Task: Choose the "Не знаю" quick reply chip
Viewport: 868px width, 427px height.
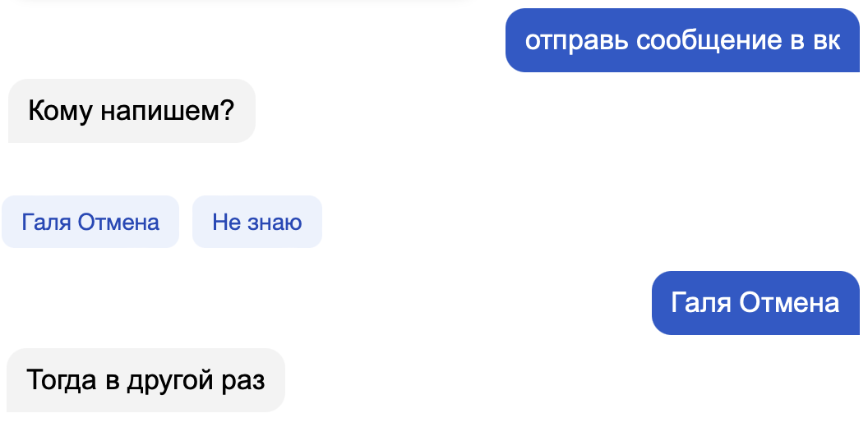Action: (x=256, y=222)
